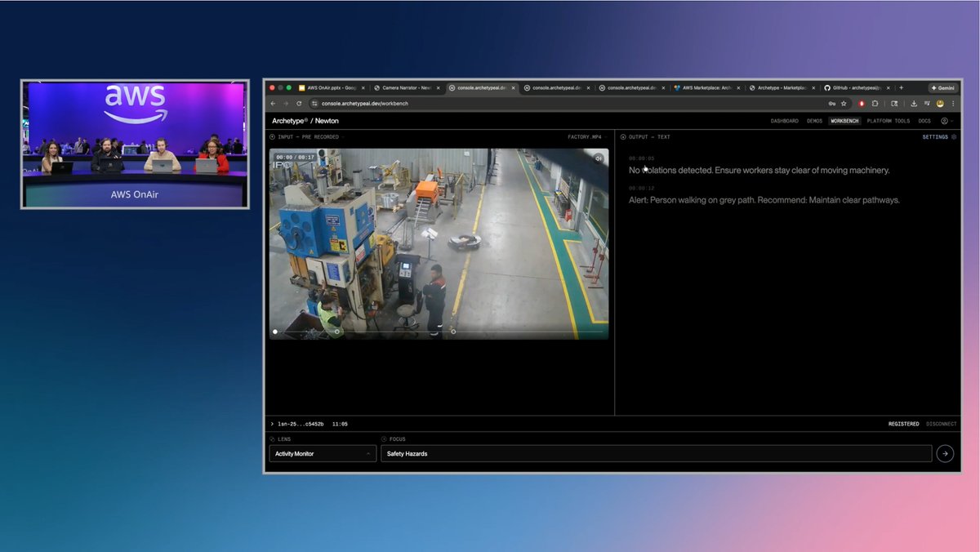The image size is (980, 552).
Task: Click the 11:05 session time
Action: point(340,424)
